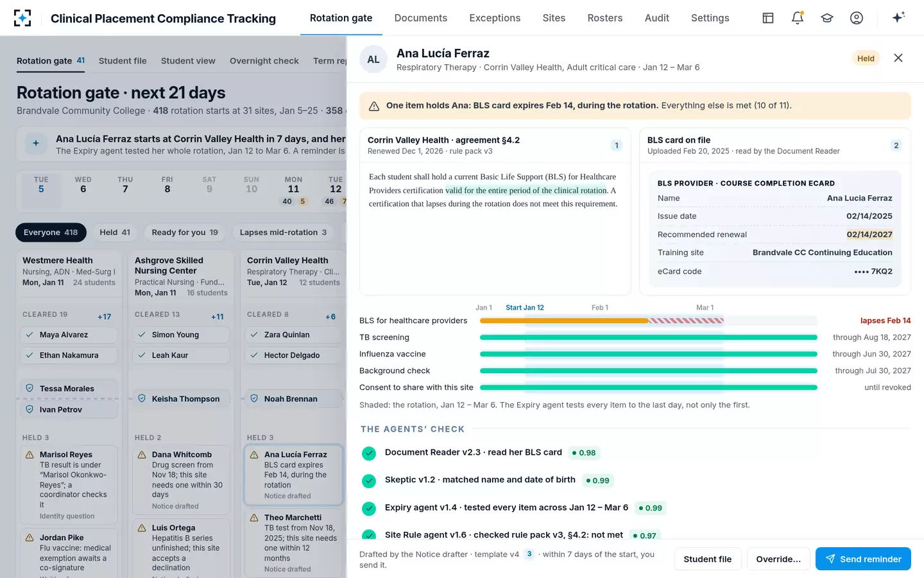Filter by Ready for you 19
Viewport: 924px width, 578px height.
tap(185, 232)
